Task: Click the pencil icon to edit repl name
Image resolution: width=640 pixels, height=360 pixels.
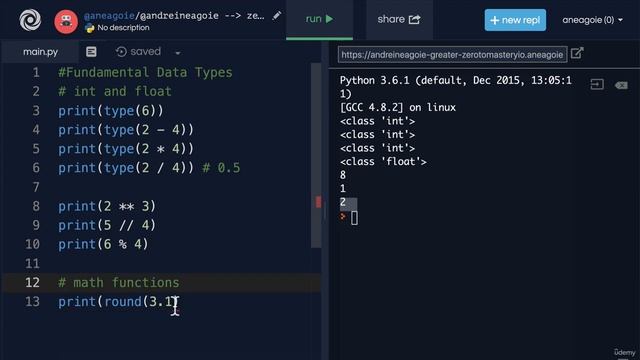Action: click(x=277, y=16)
